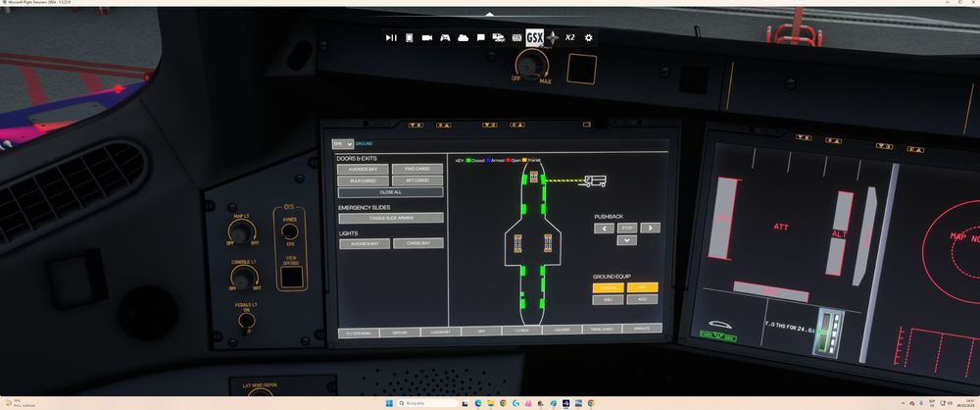Image resolution: width=980 pixels, height=410 pixels.
Task: Open the EFB tablet toolbar icon
Action: [x=410, y=37]
